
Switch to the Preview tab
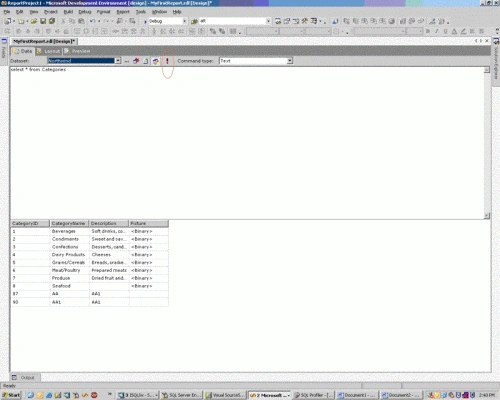click(77, 51)
